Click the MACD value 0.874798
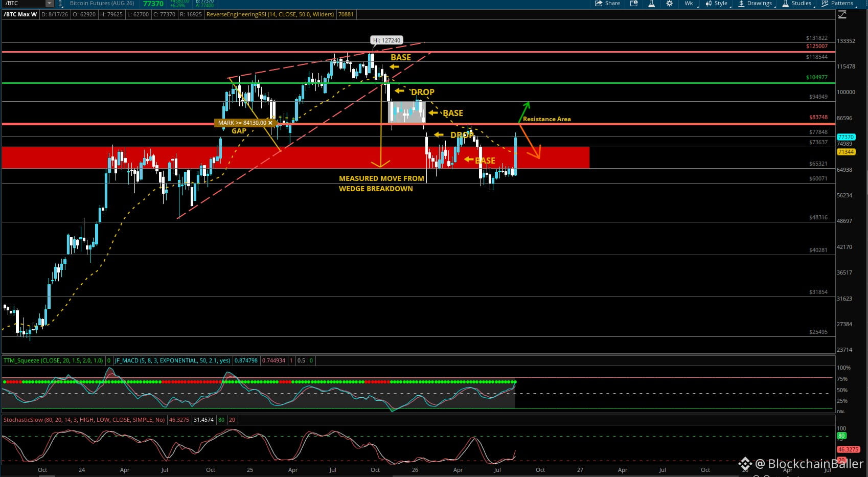The image size is (868, 477). (x=246, y=360)
